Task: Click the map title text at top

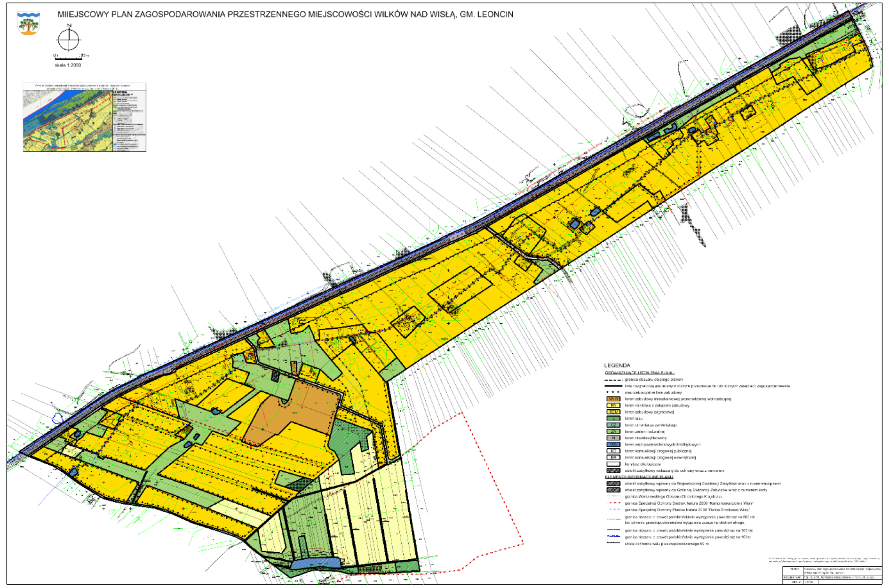Action: coord(285,15)
